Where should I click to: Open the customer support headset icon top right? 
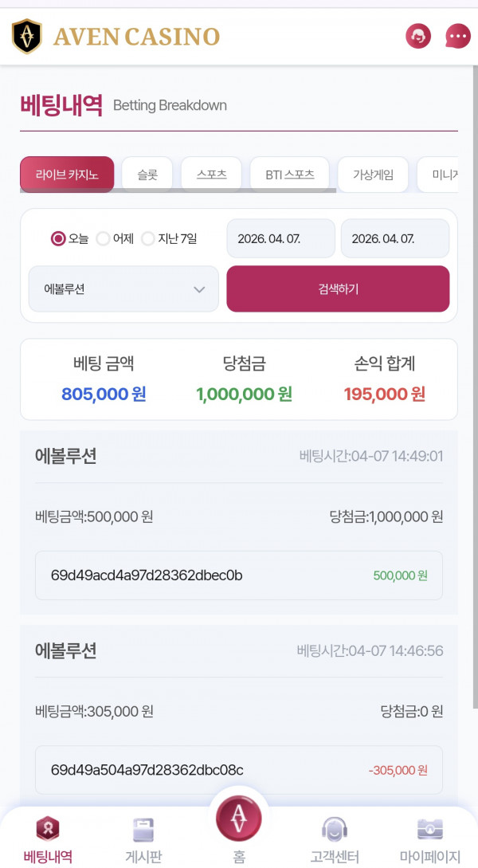[417, 36]
